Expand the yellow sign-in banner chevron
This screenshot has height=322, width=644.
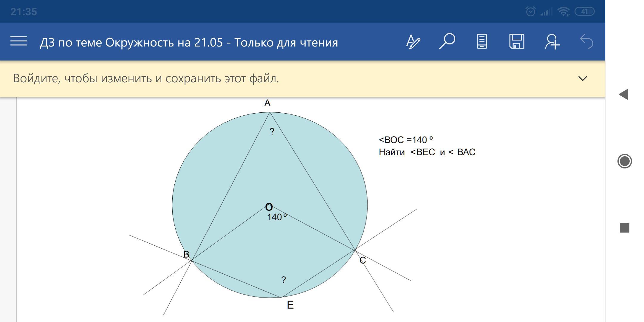[583, 78]
